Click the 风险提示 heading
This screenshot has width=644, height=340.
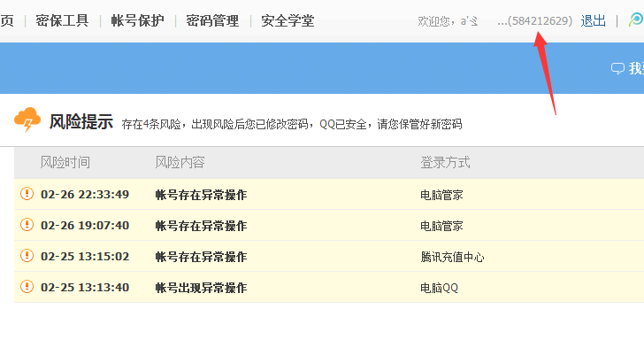(x=80, y=122)
